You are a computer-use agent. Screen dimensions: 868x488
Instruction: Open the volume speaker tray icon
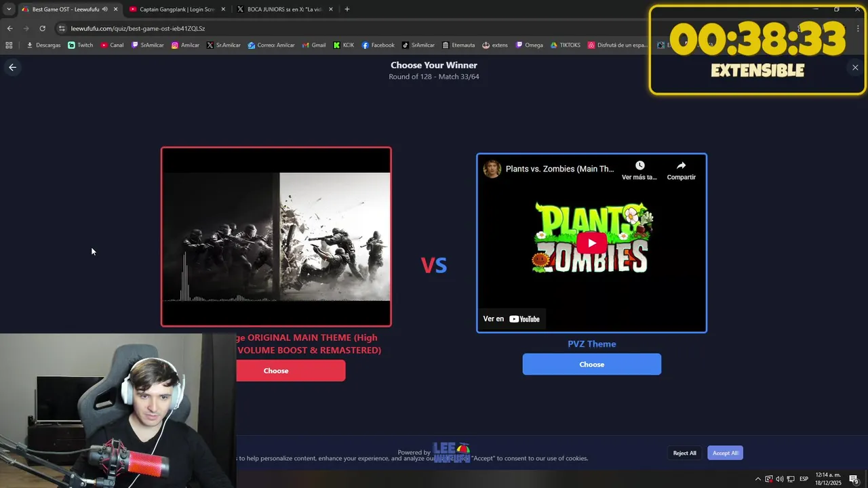point(779,479)
